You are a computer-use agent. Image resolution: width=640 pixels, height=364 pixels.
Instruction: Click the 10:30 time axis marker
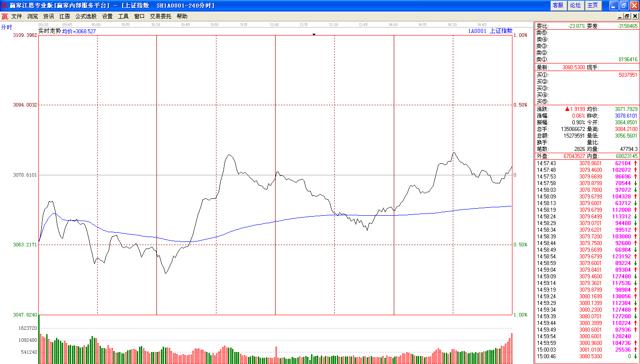coord(156,25)
